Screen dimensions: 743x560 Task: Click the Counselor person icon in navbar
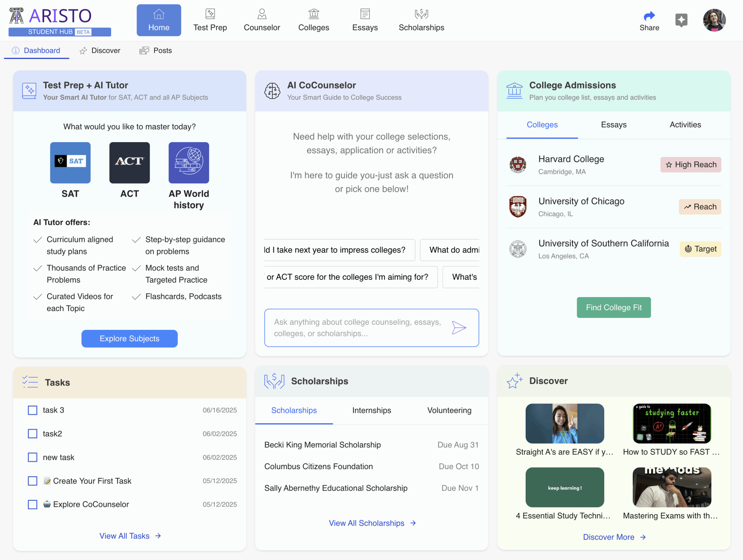coord(262,14)
